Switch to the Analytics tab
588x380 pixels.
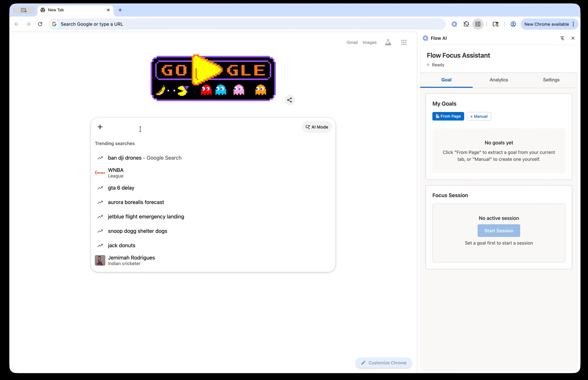pyautogui.click(x=498, y=80)
